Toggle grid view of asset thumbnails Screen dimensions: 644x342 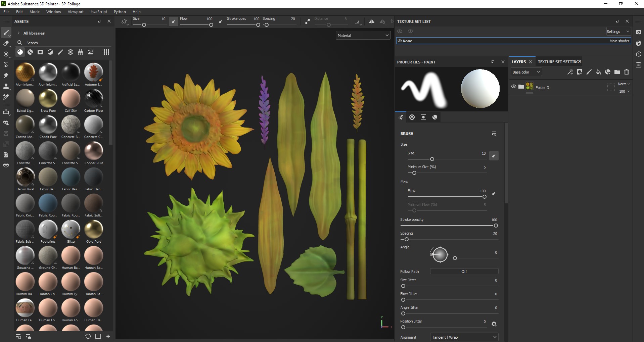point(106,52)
